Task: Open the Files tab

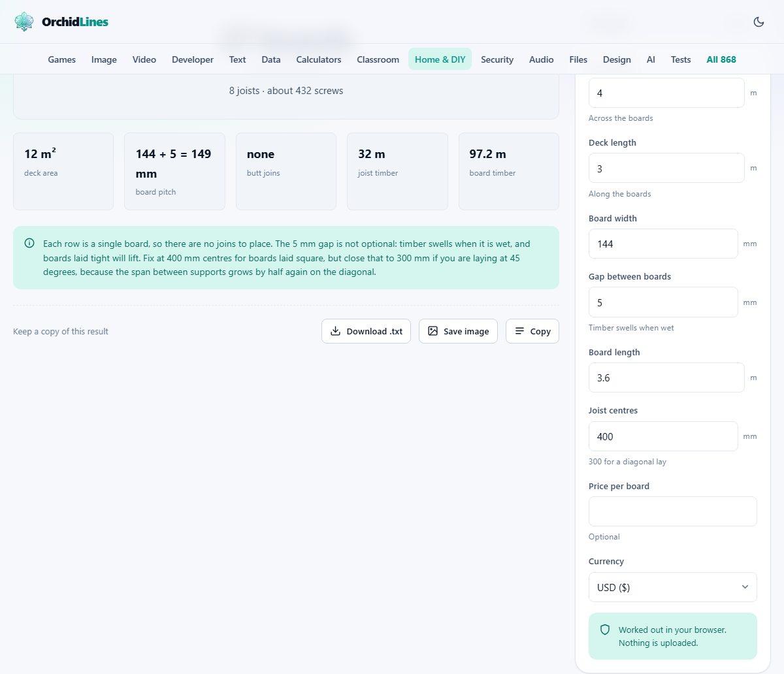Action: pyautogui.click(x=578, y=59)
